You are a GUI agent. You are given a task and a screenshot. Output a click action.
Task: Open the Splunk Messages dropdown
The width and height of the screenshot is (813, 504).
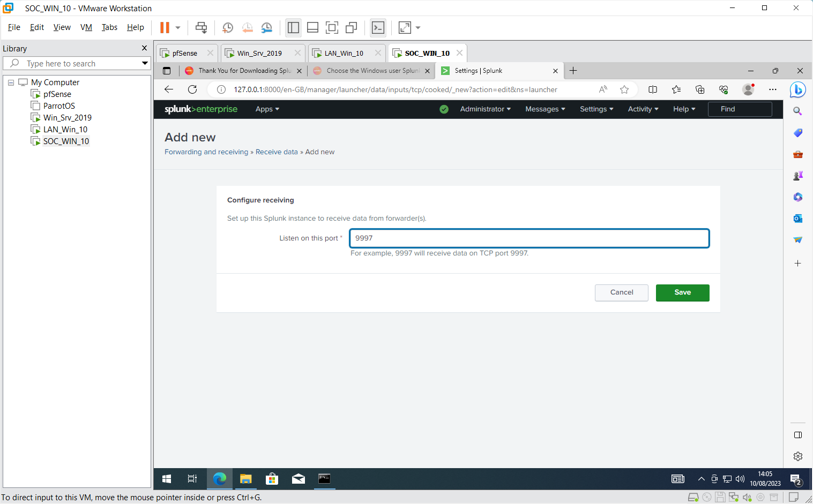point(545,109)
